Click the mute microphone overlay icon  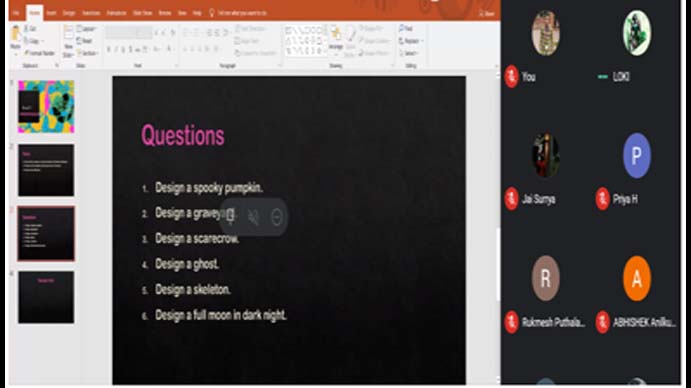click(253, 216)
